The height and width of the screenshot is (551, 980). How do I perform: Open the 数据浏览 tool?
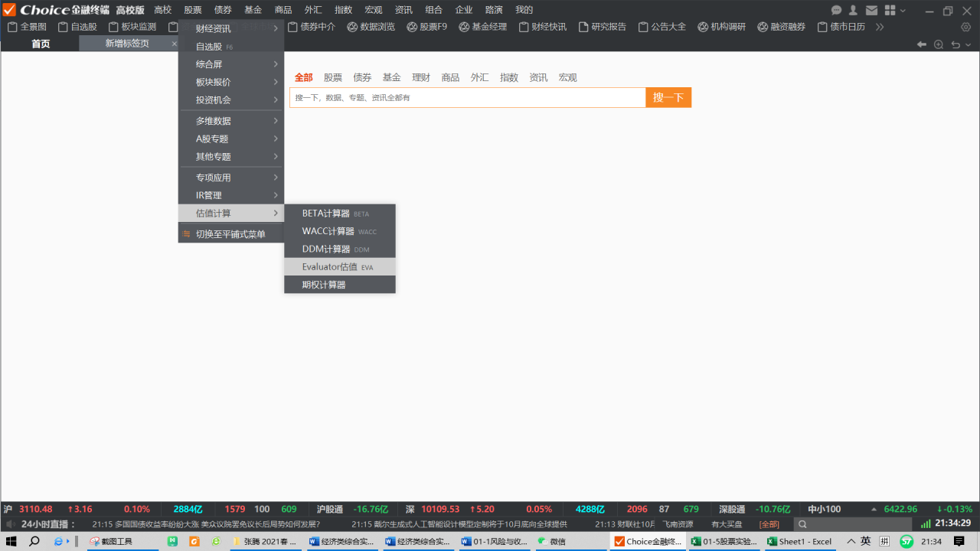(x=371, y=27)
